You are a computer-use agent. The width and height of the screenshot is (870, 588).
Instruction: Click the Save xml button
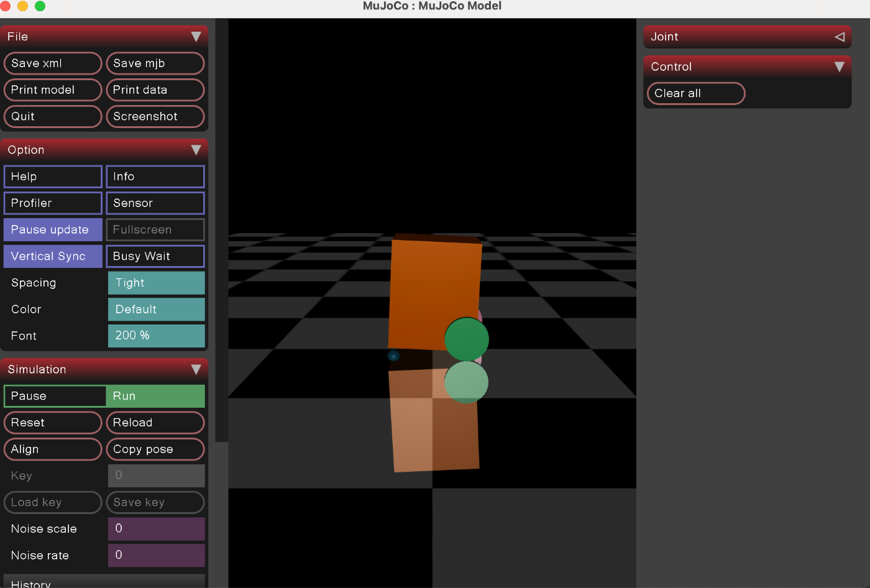click(53, 63)
